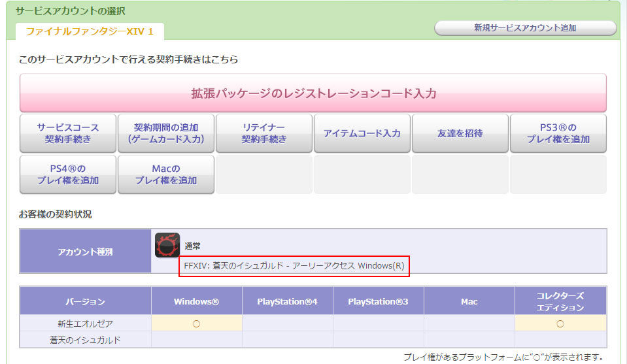Click the 新規サービスアカウント追加 button
This screenshot has width=627, height=364.
click(526, 28)
